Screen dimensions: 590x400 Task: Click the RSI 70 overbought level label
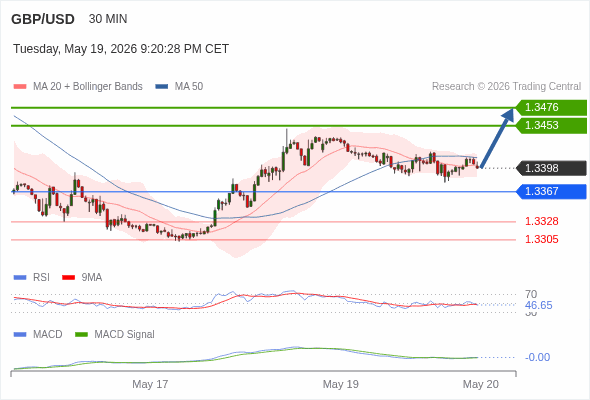coord(531,294)
